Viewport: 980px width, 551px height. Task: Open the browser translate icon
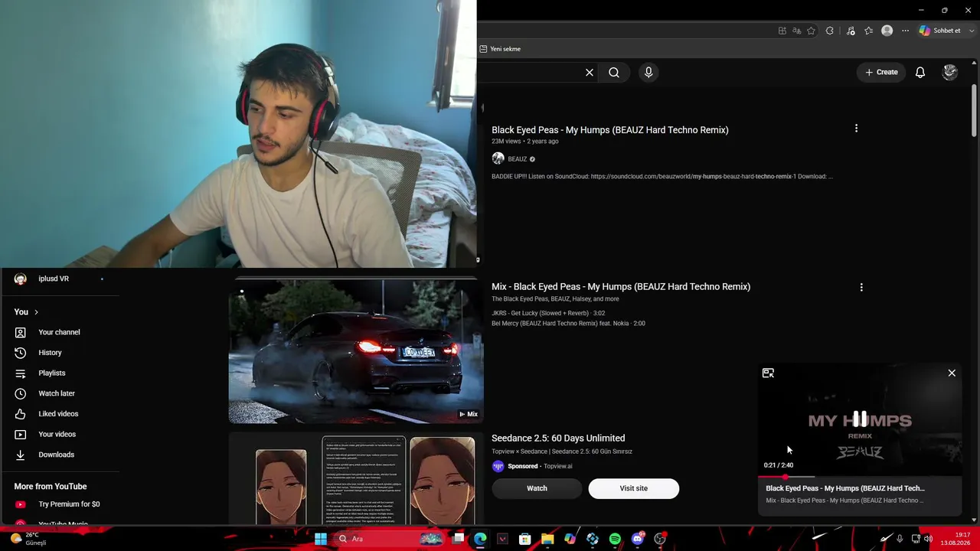(797, 31)
